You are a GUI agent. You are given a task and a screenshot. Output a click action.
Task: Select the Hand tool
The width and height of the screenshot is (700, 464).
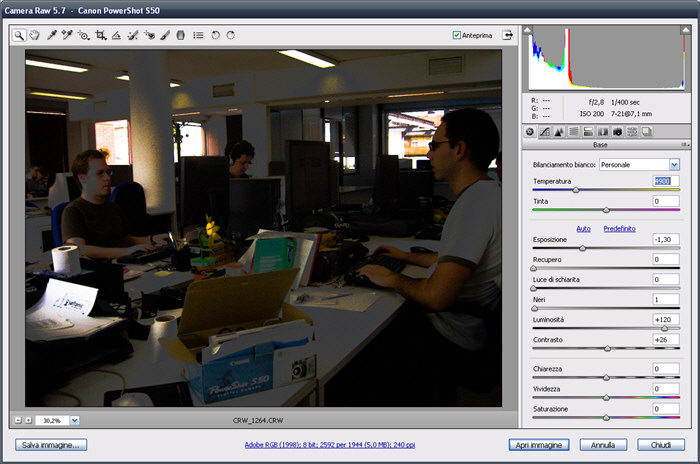coord(34,35)
